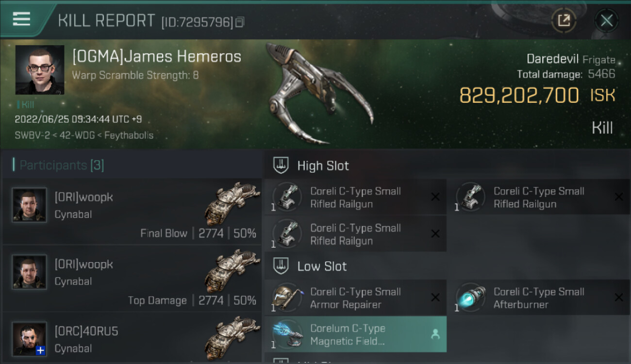Toggle the X on Small Afterburner
The height and width of the screenshot is (364, 631).
point(618,298)
